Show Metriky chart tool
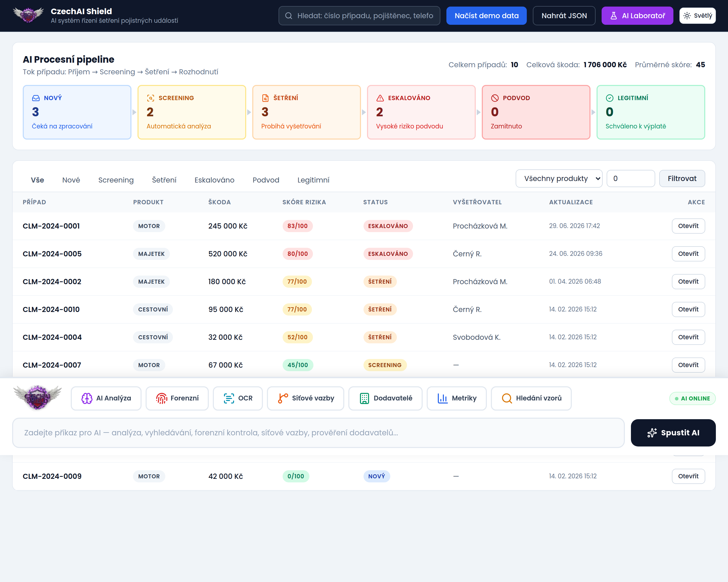The image size is (728, 582). click(x=457, y=398)
